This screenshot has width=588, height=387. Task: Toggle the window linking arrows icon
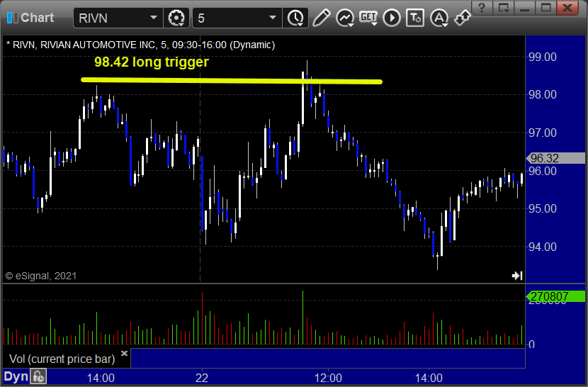point(463,18)
